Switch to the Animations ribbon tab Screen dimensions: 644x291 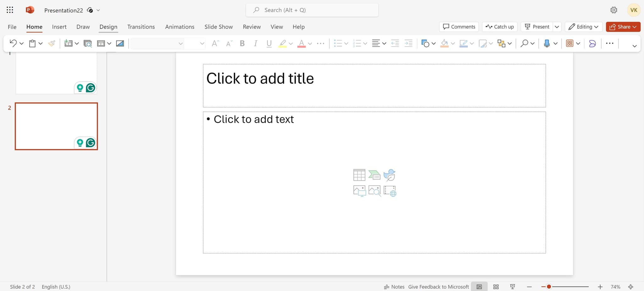pos(180,27)
